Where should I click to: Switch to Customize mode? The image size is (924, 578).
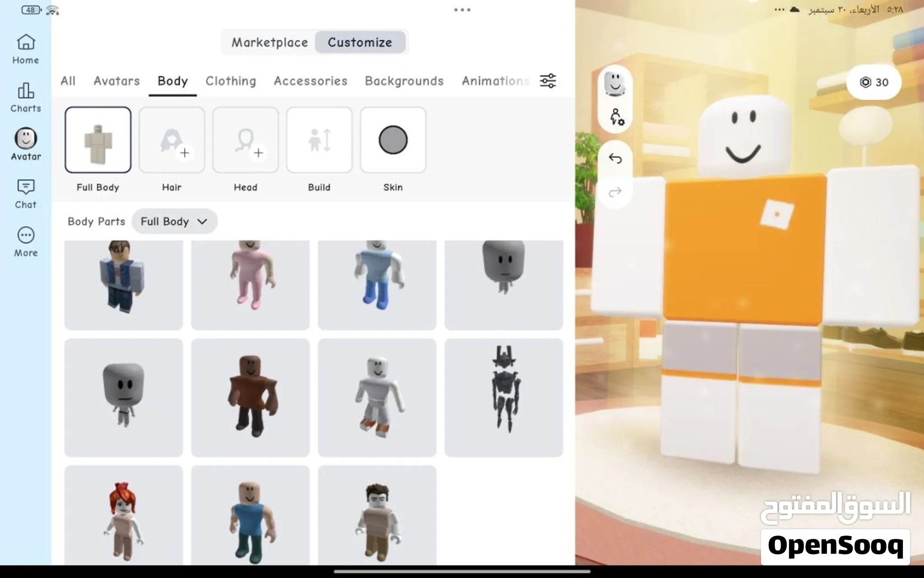pos(360,42)
